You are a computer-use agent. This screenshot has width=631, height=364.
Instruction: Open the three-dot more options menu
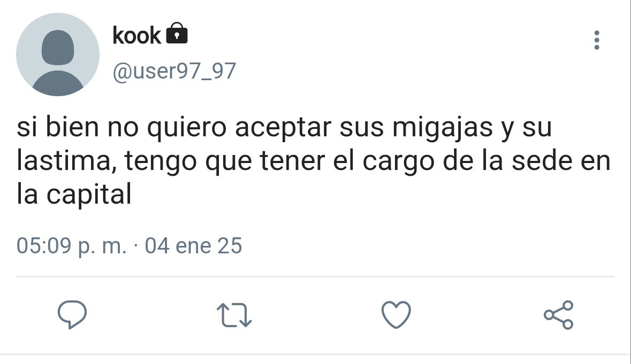pyautogui.click(x=597, y=40)
